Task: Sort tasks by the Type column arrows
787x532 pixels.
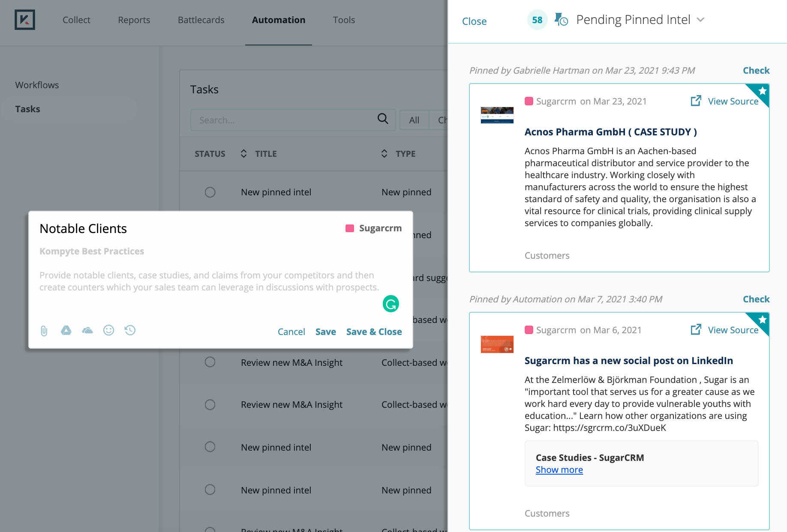Action: pyautogui.click(x=384, y=154)
